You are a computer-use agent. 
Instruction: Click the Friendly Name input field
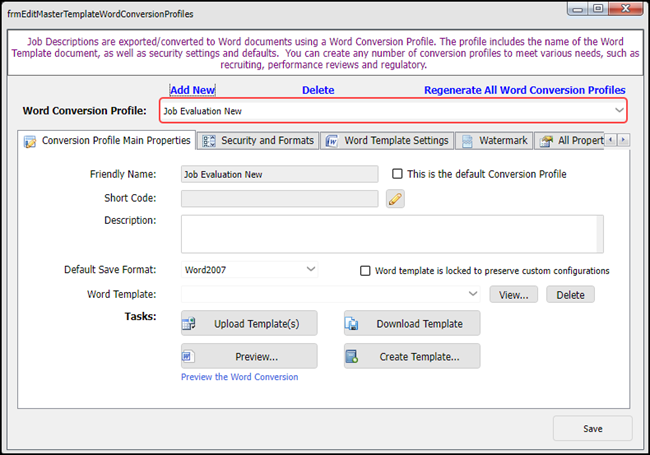point(279,174)
